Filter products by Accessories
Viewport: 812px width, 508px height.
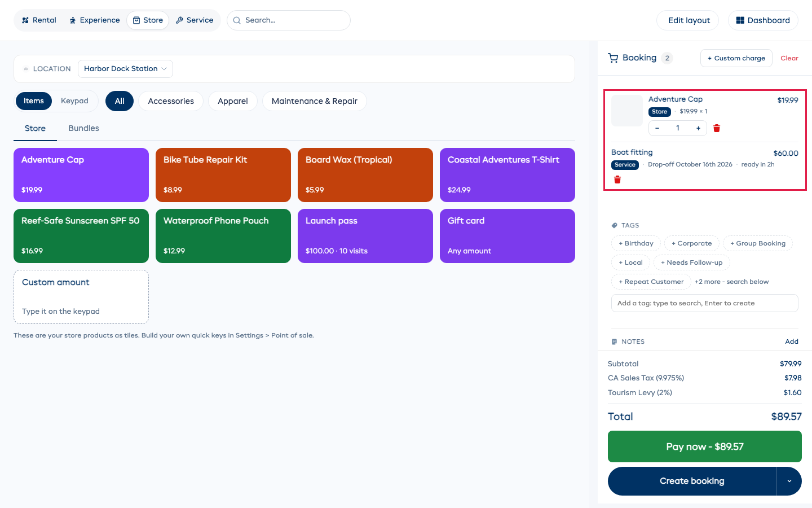(171, 101)
